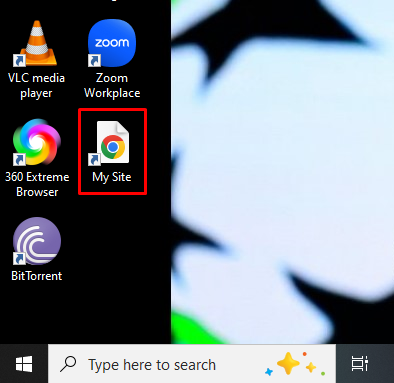Open the Windows Start menu
The image size is (394, 383).
[x=24, y=364]
